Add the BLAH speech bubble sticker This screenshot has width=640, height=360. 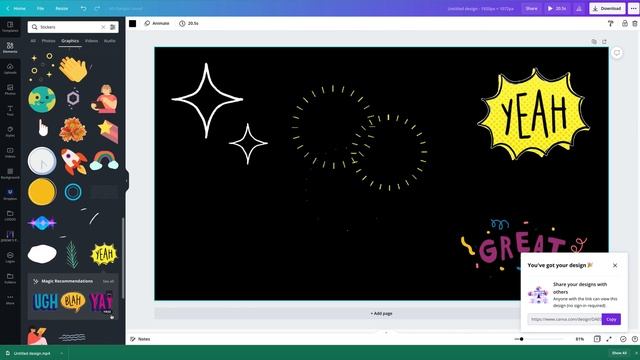(x=73, y=302)
